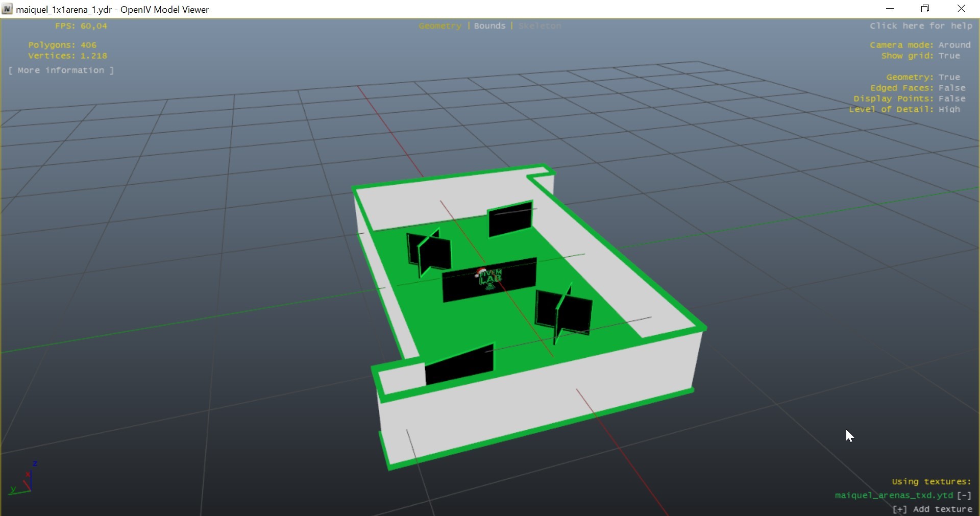980x516 pixels.
Task: Remove maiquel_arenas_txd.ytd with its [-] button
Action: click(x=964, y=495)
